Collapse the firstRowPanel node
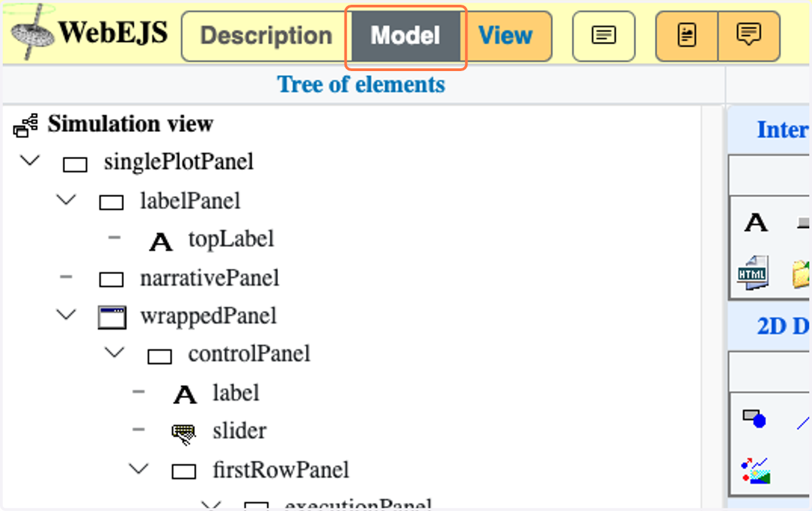The image size is (812, 511). (x=139, y=468)
